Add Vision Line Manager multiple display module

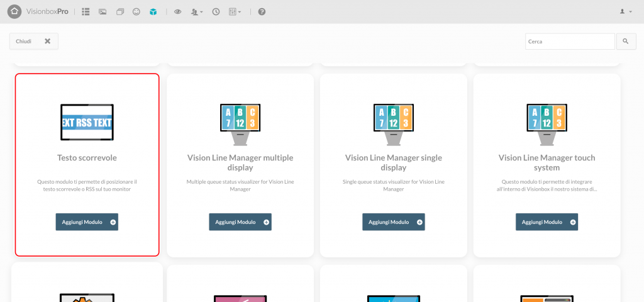[x=240, y=222]
